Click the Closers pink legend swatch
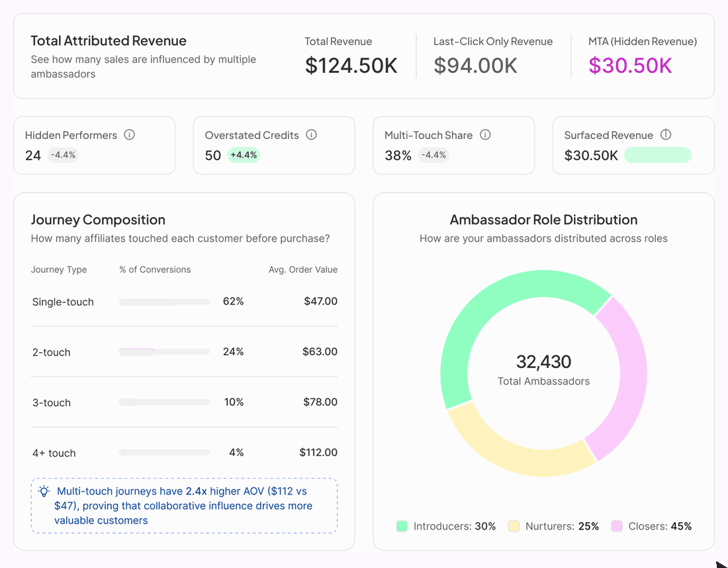Viewport: 728px width, 568px height. click(617, 526)
